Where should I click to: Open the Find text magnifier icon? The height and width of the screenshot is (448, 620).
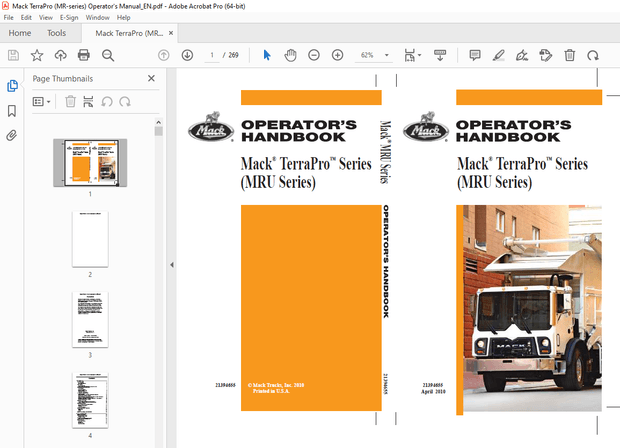coord(108,55)
